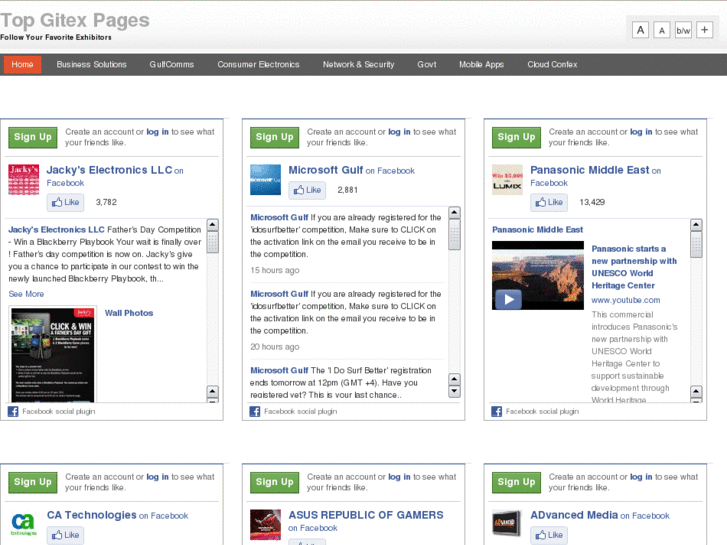Click log in link in CA Technologies box
Image resolution: width=727 pixels, height=545 pixels.
click(x=158, y=477)
